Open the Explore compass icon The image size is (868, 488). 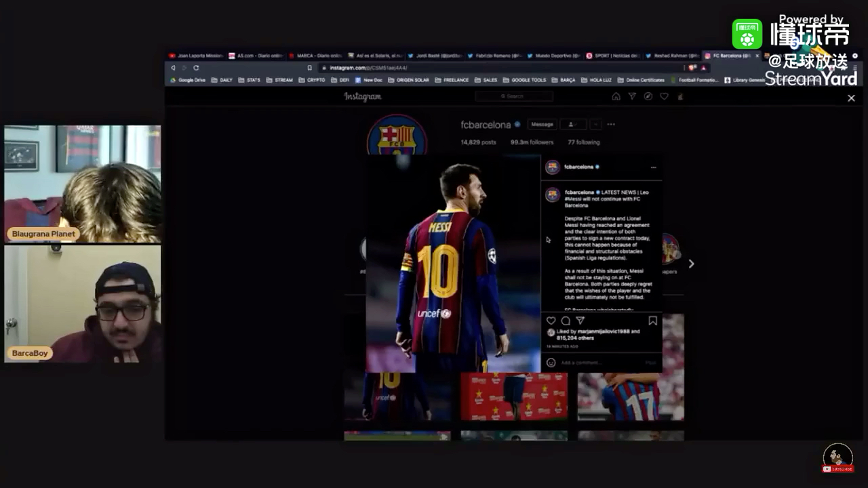[x=648, y=96]
